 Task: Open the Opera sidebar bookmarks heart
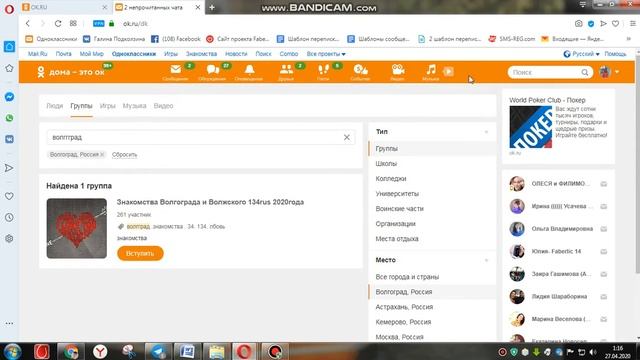[9, 196]
